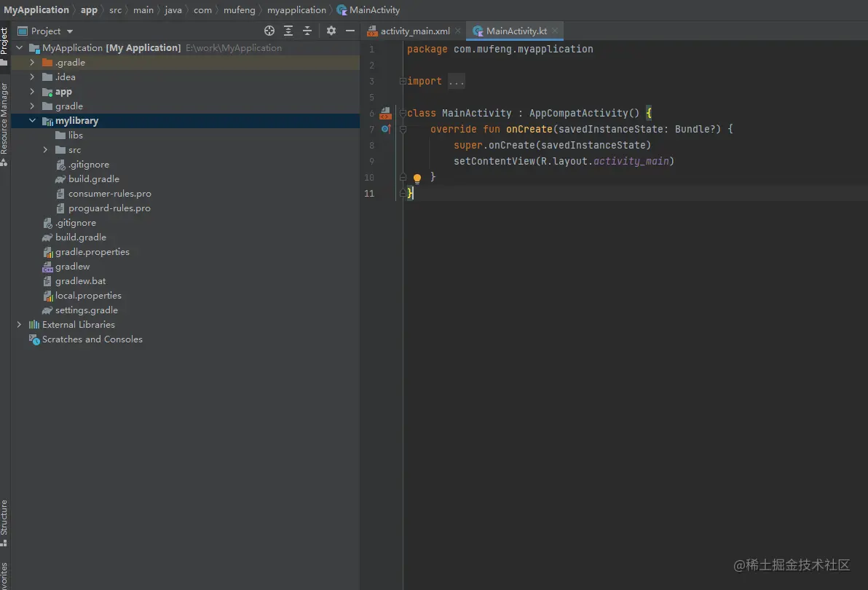Click myapplication in the breadcrumb path

pos(296,10)
